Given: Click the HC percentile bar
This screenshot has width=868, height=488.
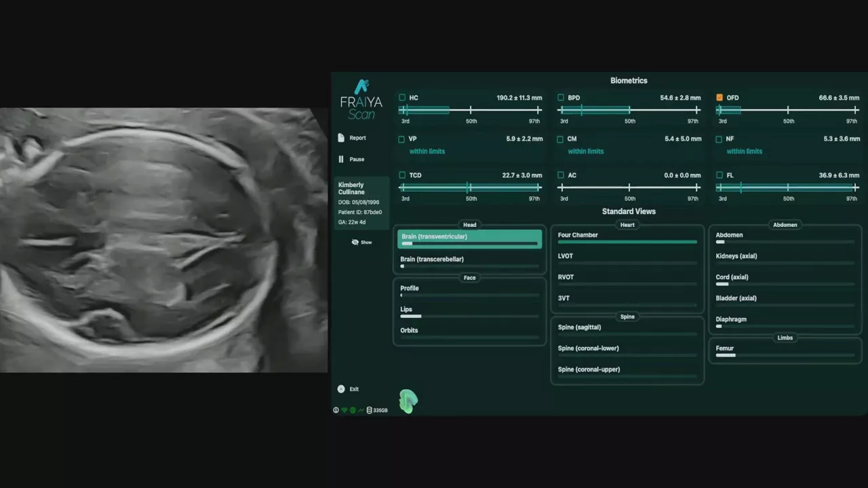Looking at the screenshot, I should coord(471,110).
